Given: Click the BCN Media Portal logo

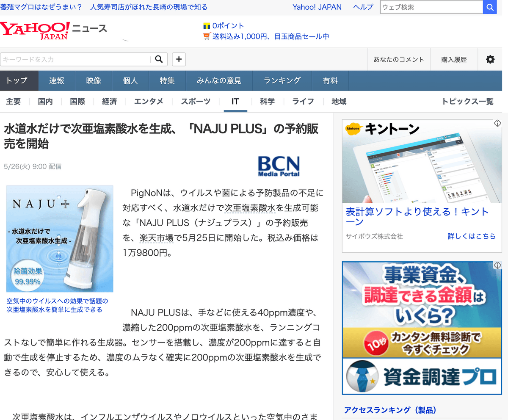Looking at the screenshot, I should click(279, 166).
